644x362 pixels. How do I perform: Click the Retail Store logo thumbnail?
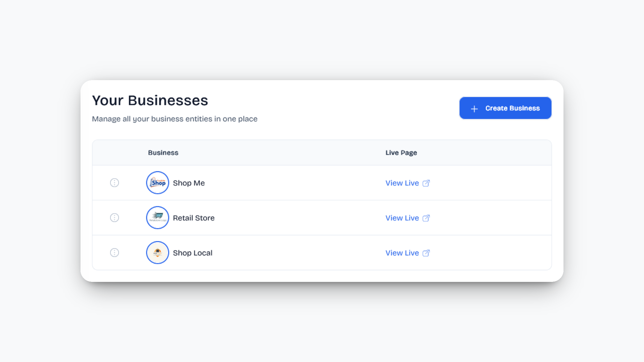tap(158, 218)
